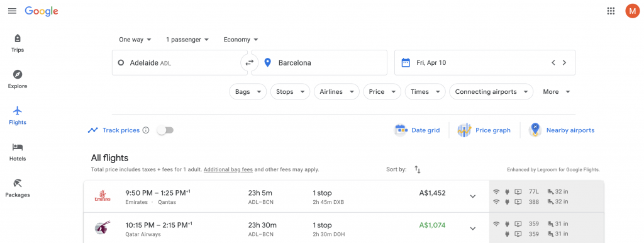644x243 pixels.
Task: Edit the Barcelona destination field
Action: [319, 62]
